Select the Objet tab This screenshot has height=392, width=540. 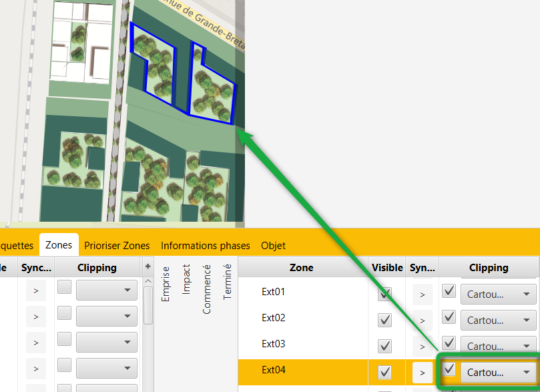[x=273, y=246]
